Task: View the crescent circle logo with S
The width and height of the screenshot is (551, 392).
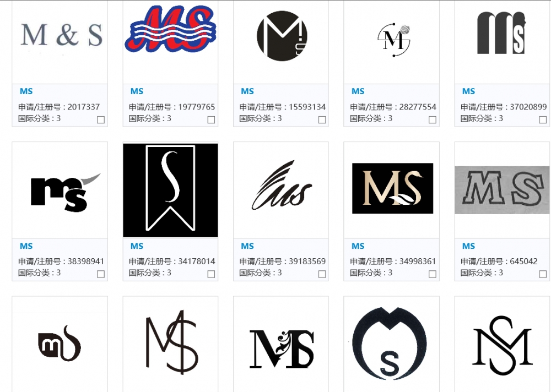Action: pos(390,344)
